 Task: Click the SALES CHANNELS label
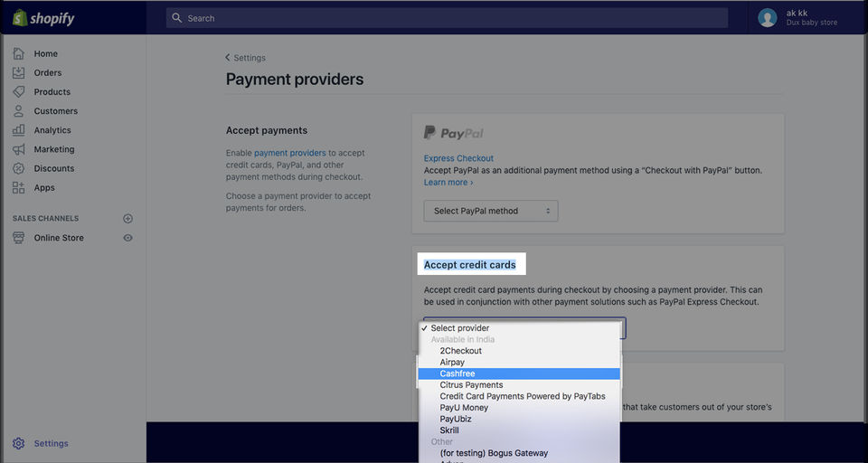pyautogui.click(x=45, y=218)
